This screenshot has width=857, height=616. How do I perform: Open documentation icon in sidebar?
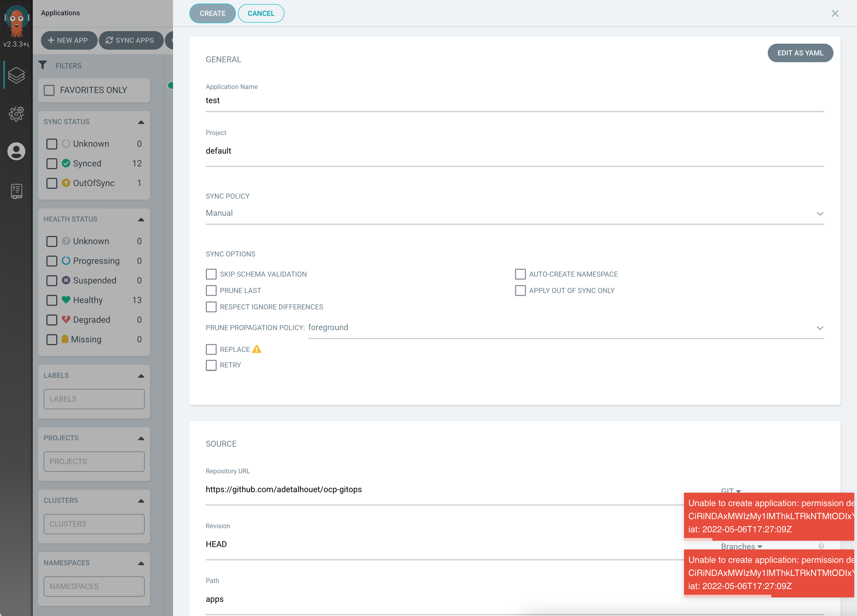click(16, 191)
